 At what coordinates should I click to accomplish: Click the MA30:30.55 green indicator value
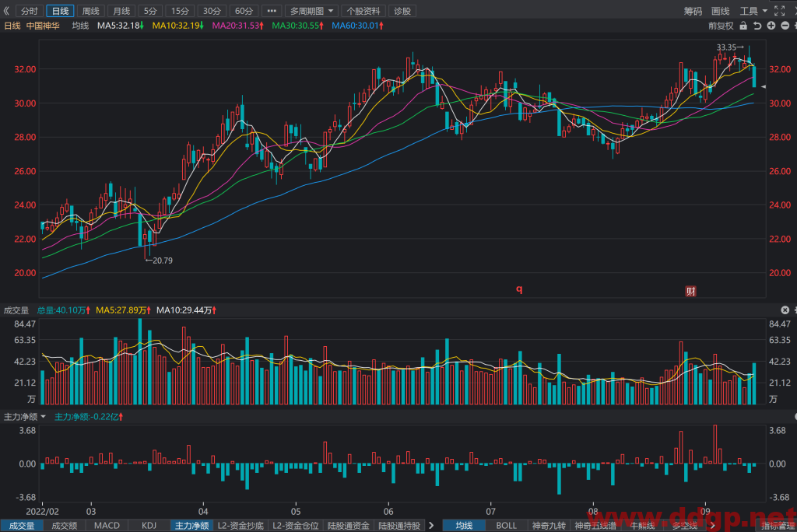tap(297, 26)
